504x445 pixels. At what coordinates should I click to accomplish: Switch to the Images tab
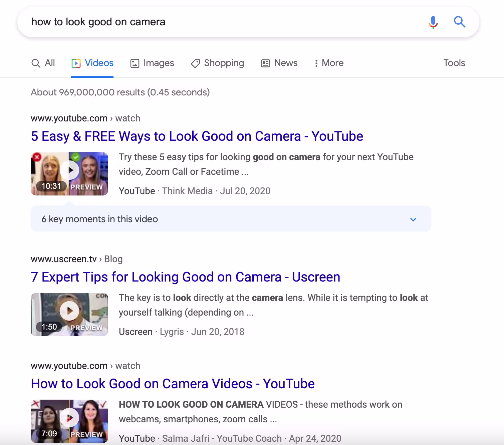152,63
